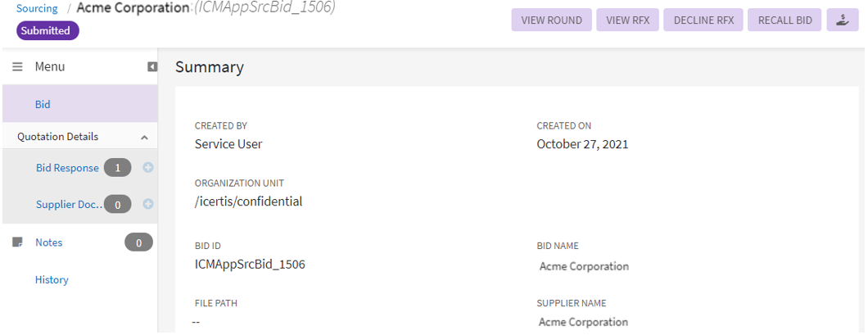Image resolution: width=868 pixels, height=335 pixels.
Task: Click the View Round button
Action: coord(551,20)
